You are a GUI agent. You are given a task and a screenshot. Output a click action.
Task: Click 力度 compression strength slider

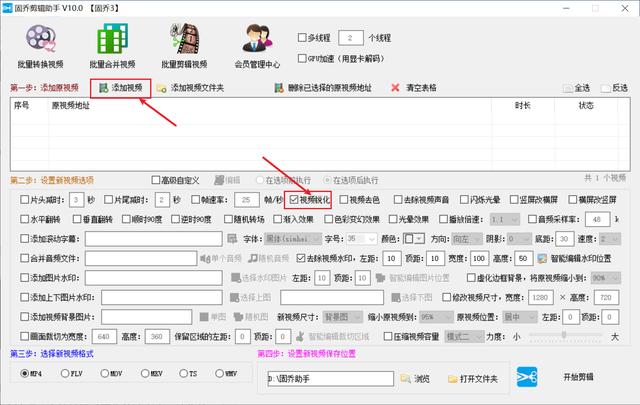(x=566, y=335)
